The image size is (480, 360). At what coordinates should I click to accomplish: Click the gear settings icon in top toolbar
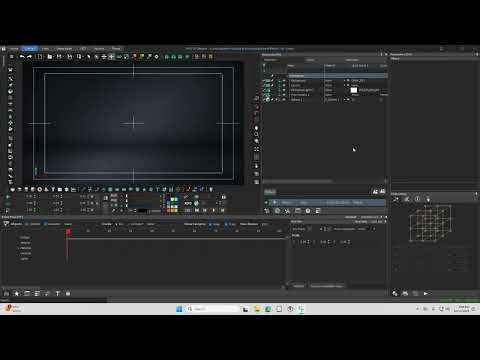tap(157, 57)
